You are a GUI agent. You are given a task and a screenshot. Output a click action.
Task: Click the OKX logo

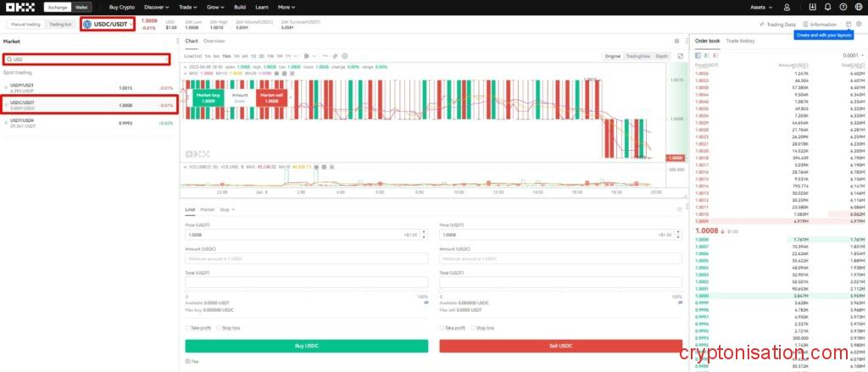tap(19, 7)
